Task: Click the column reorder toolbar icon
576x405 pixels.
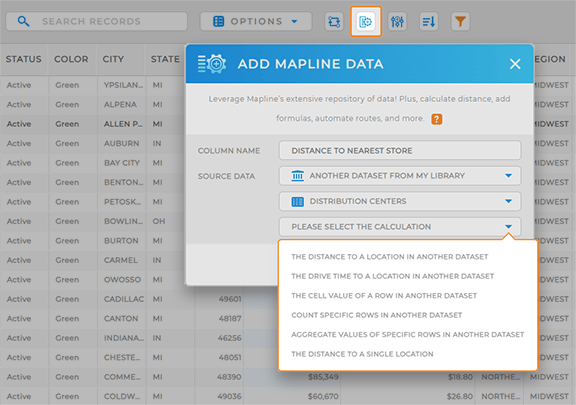Action: pyautogui.click(x=334, y=22)
